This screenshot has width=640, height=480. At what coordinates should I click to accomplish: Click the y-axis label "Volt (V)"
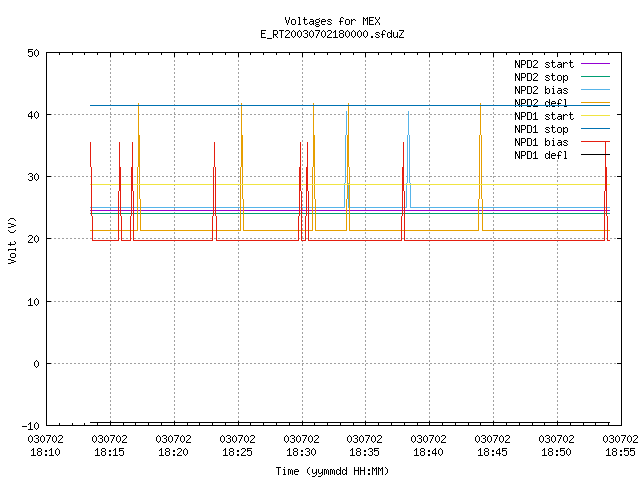[x=12, y=240]
